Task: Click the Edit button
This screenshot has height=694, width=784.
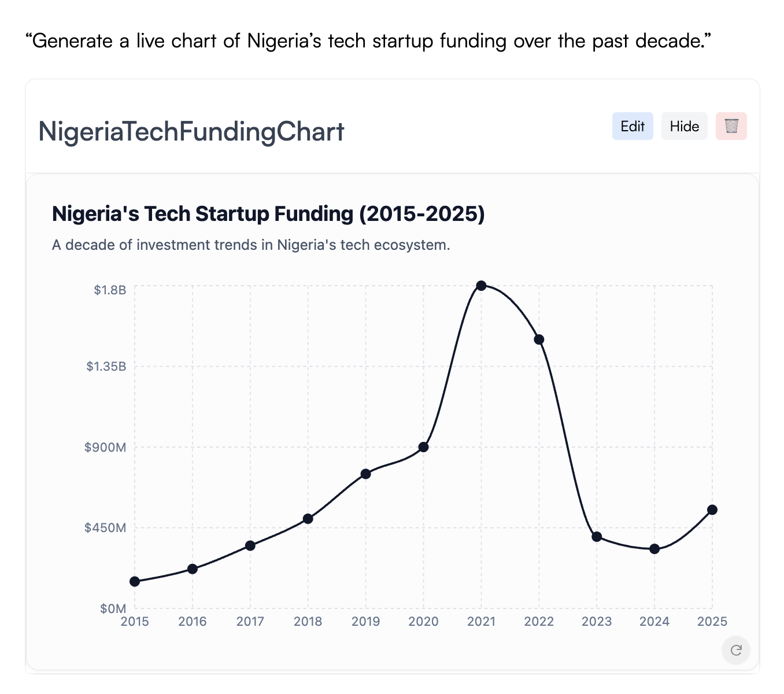Action: coord(633,126)
